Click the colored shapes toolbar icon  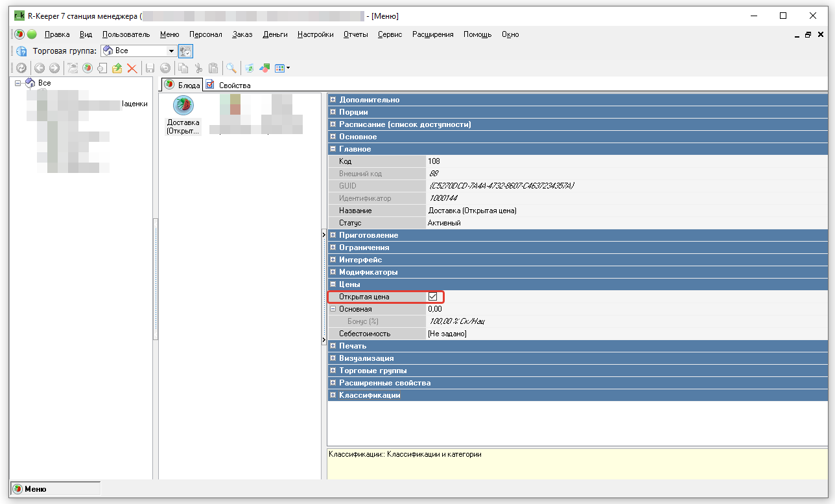[265, 68]
